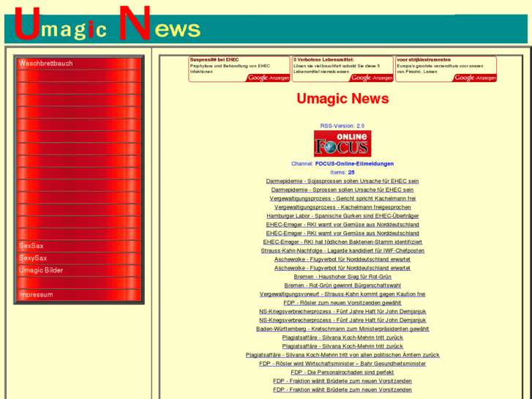The width and height of the screenshot is (532, 399).
Task: Open 'Lagarde kandidiert für IWF-Chefposten' headline
Action: [x=342, y=250]
